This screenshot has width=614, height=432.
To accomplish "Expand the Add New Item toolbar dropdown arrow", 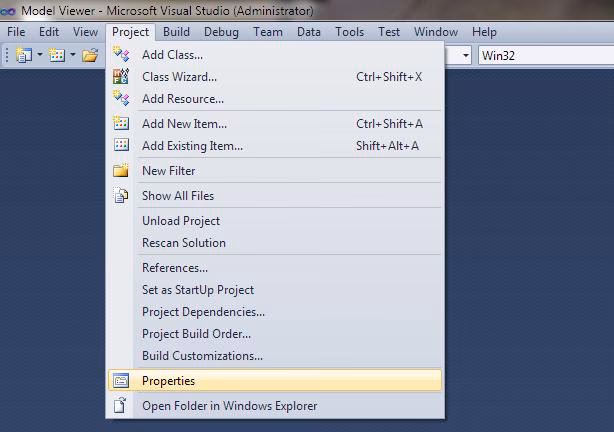I will (73, 55).
